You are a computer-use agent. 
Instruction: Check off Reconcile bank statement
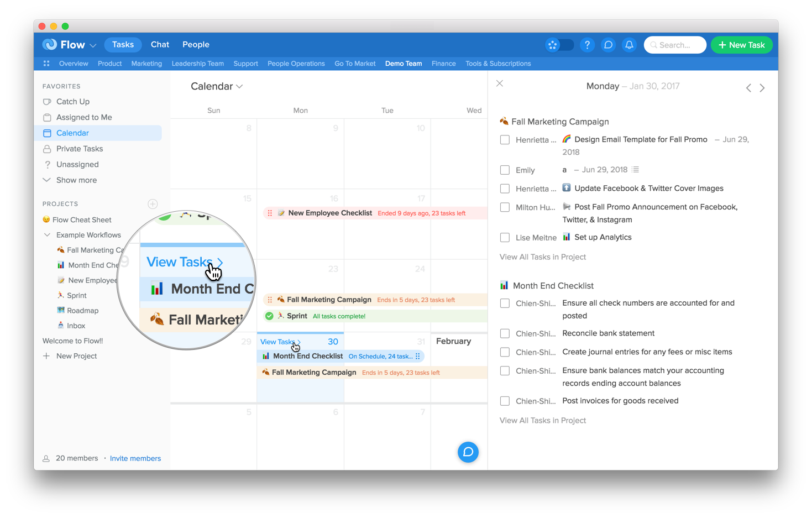pos(505,334)
